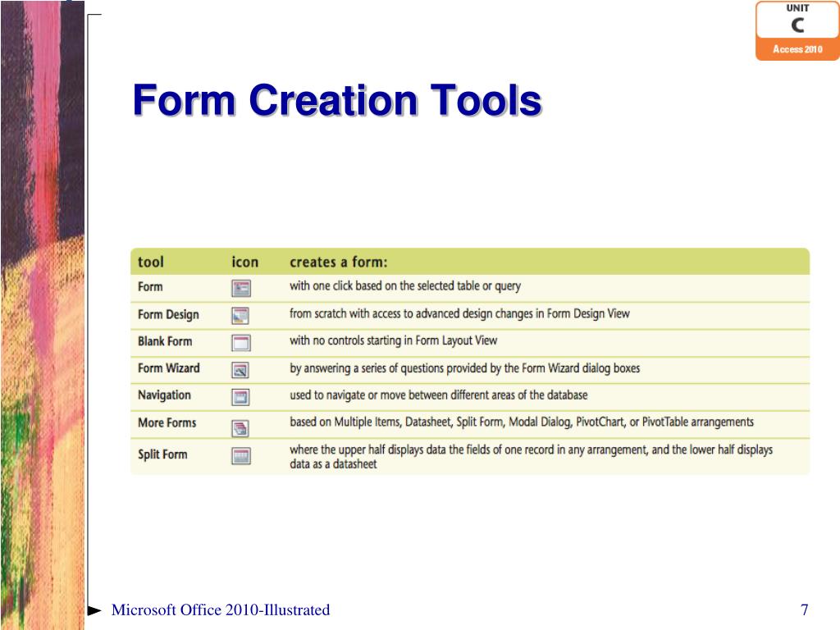The width and height of the screenshot is (840, 630).
Task: Click the 'Blank Form' tool name
Action: click(165, 341)
